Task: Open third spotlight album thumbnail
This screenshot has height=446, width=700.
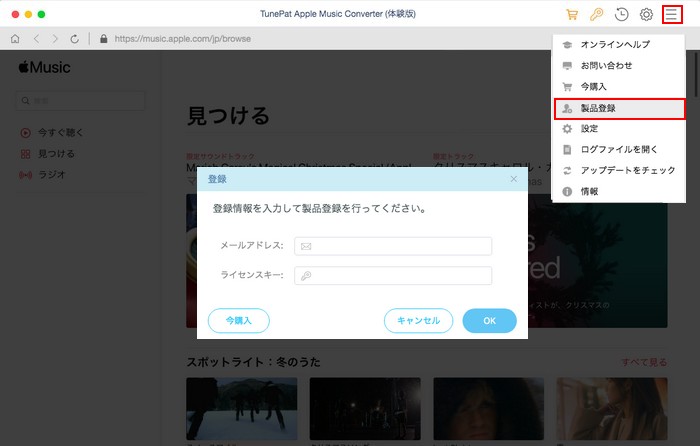Action: click(x=488, y=408)
